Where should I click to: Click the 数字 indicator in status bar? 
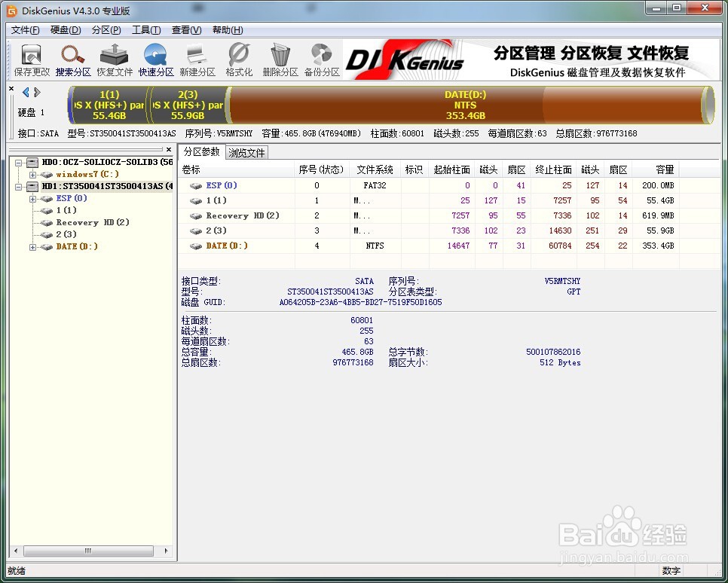click(671, 571)
